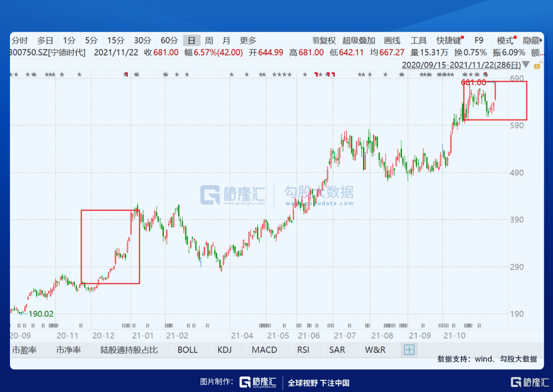Select the RSI indicator tab
This screenshot has width=553, height=392.
(x=303, y=350)
